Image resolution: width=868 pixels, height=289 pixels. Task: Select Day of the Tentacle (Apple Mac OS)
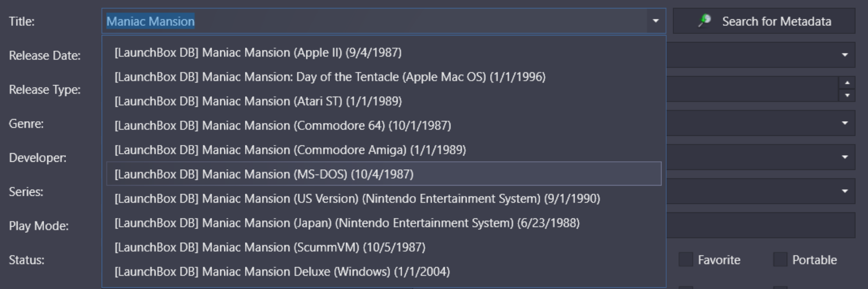click(384, 77)
